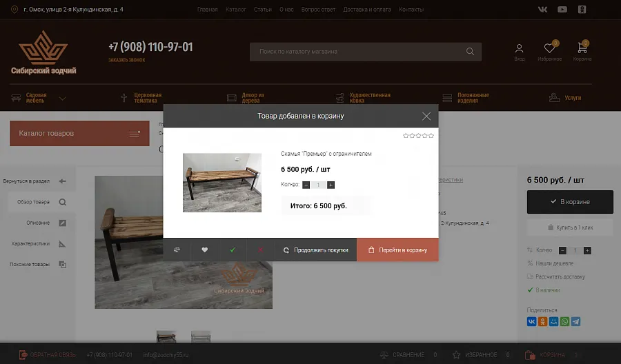This screenshot has width=621, height=364.
Task: Click Сравнение in bottom bar
Action: click(408, 355)
